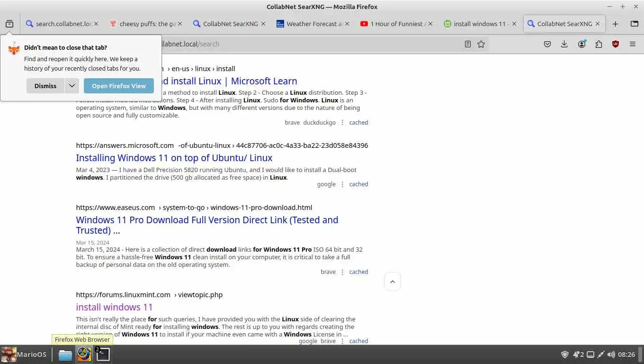
Task: Open the display tray icon
Action: [590, 355]
